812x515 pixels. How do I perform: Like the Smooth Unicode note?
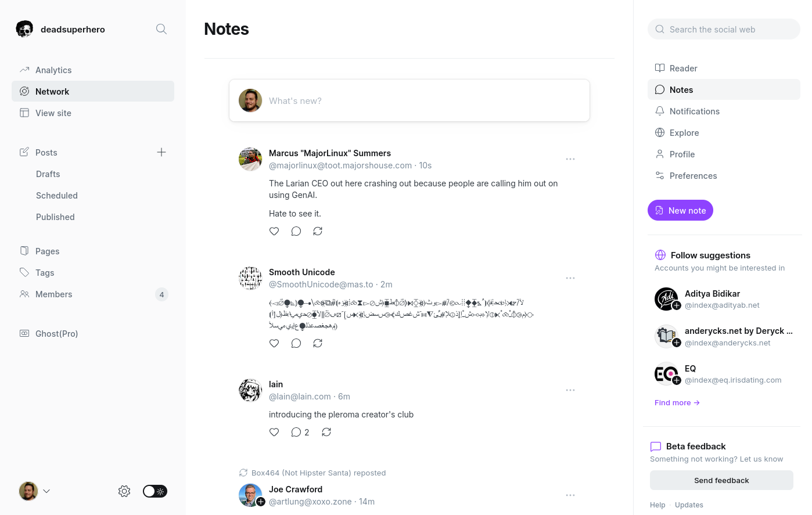click(274, 343)
